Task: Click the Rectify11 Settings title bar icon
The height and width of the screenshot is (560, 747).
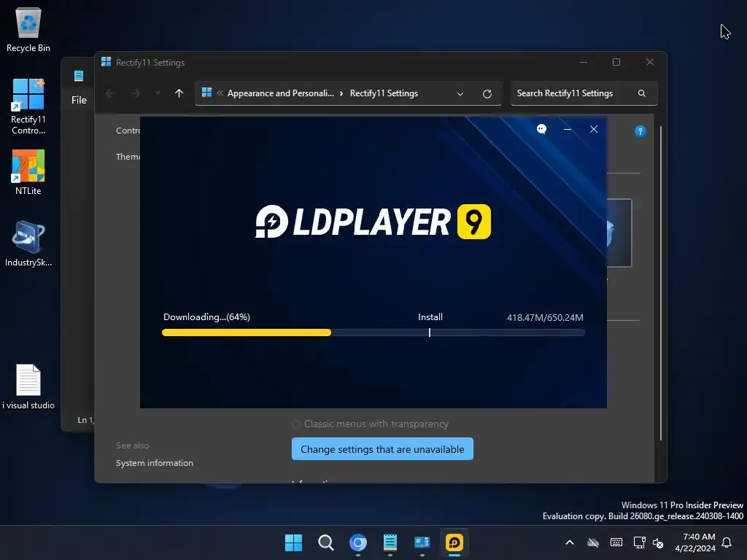Action: (x=107, y=62)
